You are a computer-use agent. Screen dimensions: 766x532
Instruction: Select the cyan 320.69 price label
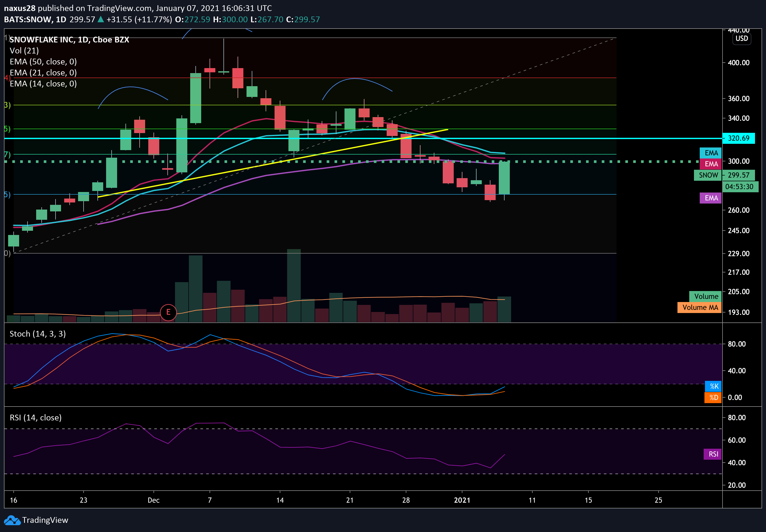click(x=738, y=138)
